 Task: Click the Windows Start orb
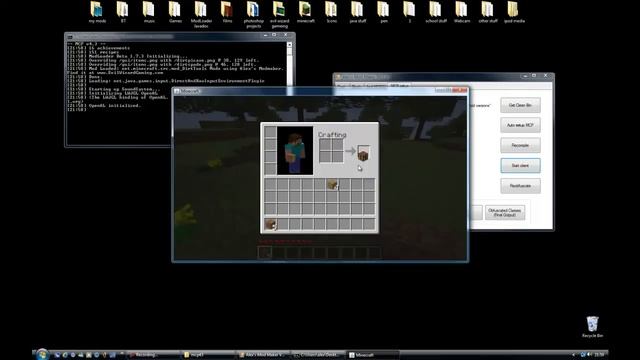click(x=42, y=354)
